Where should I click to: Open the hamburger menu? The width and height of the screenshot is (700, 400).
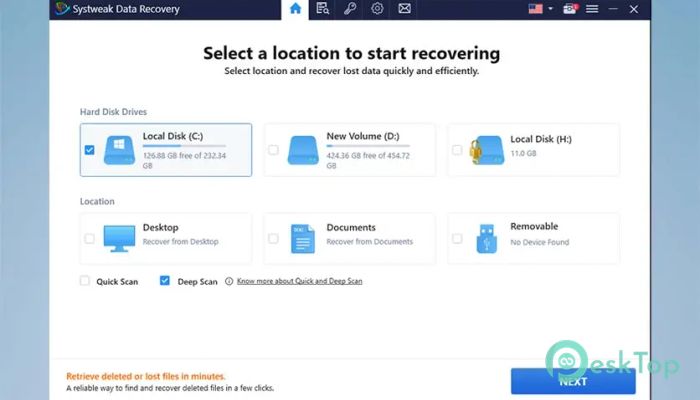click(592, 8)
